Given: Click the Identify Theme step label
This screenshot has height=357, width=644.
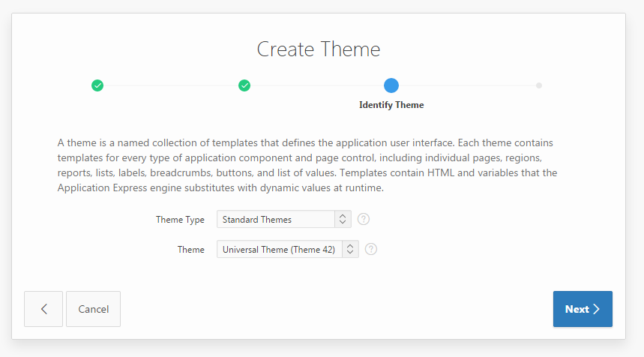Looking at the screenshot, I should pos(391,105).
